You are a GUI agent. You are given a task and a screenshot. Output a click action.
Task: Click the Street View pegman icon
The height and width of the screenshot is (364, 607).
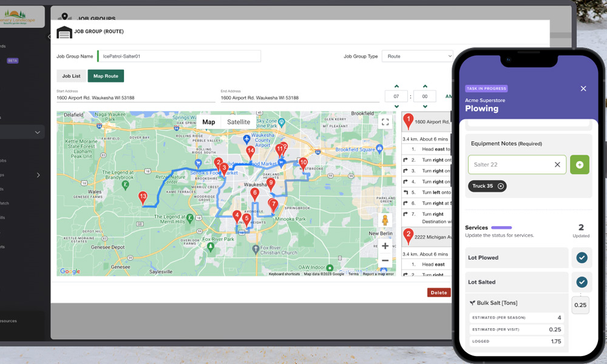[385, 220]
